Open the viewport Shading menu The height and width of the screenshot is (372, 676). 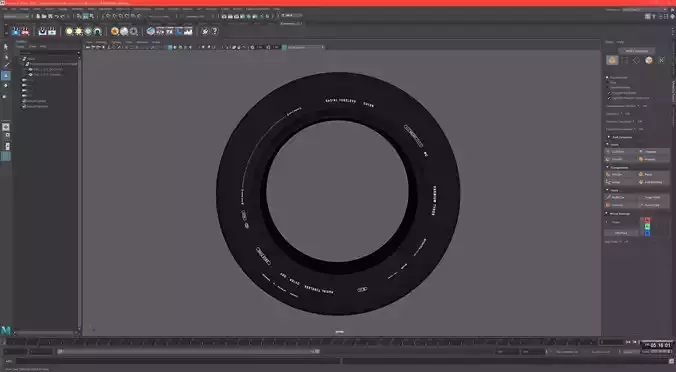(101, 42)
